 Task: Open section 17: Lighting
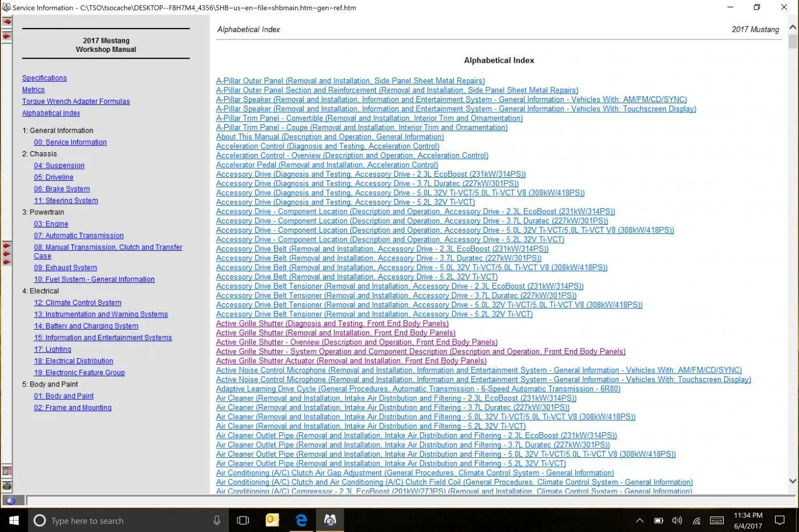click(53, 350)
